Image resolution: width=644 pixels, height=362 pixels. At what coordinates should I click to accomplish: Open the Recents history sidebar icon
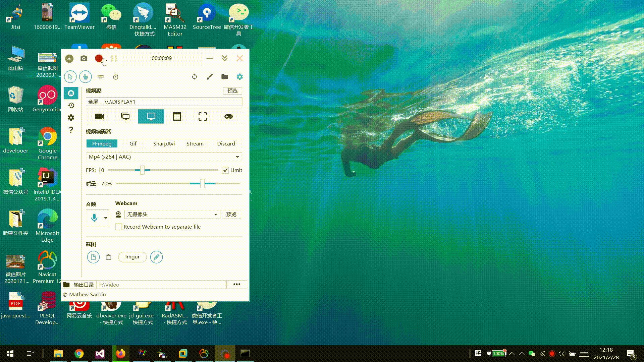(71, 106)
